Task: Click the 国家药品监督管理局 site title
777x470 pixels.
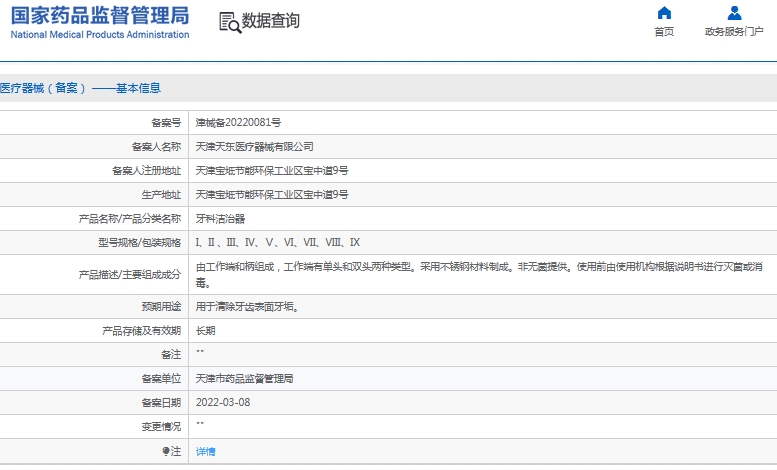Action: pos(100,14)
